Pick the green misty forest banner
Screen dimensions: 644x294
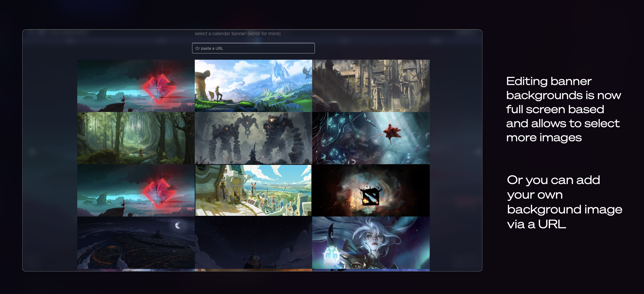click(136, 138)
